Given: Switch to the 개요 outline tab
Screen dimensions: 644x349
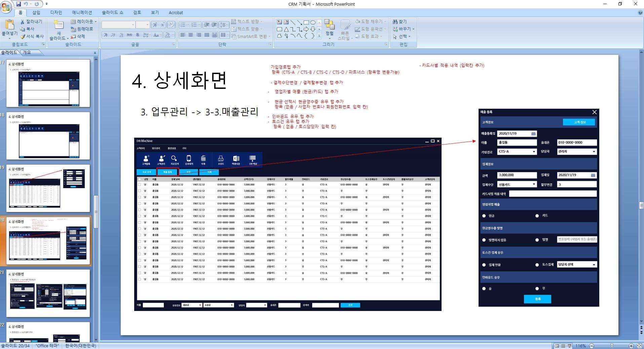Looking at the screenshot, I should point(27,53).
